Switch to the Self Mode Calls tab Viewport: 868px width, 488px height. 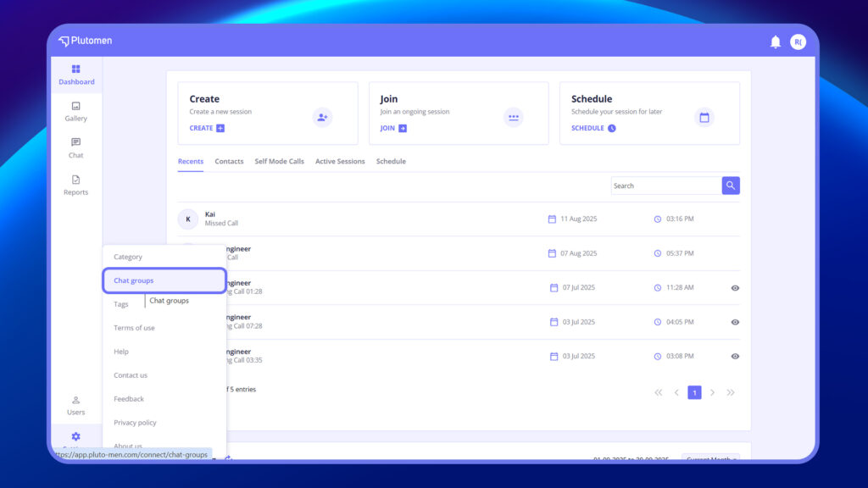pos(279,162)
